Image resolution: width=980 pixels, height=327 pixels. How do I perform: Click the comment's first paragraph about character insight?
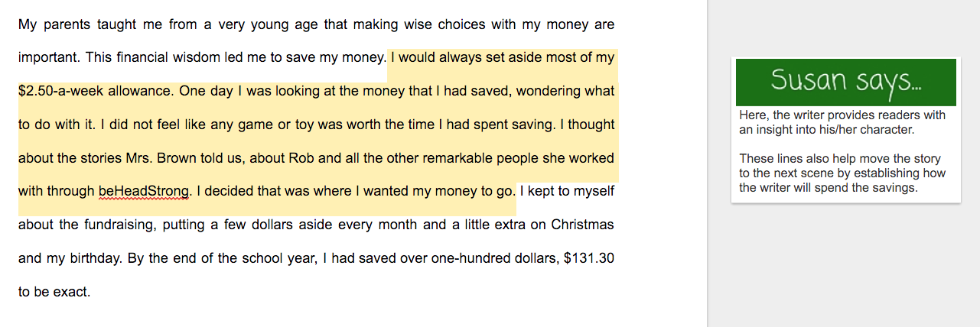point(842,123)
